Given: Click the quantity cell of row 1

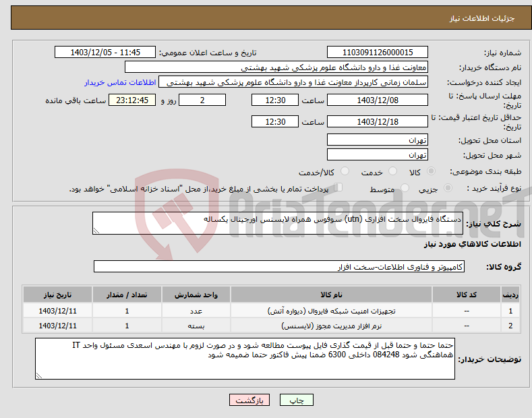Looking at the screenshot, I should (x=127, y=311).
